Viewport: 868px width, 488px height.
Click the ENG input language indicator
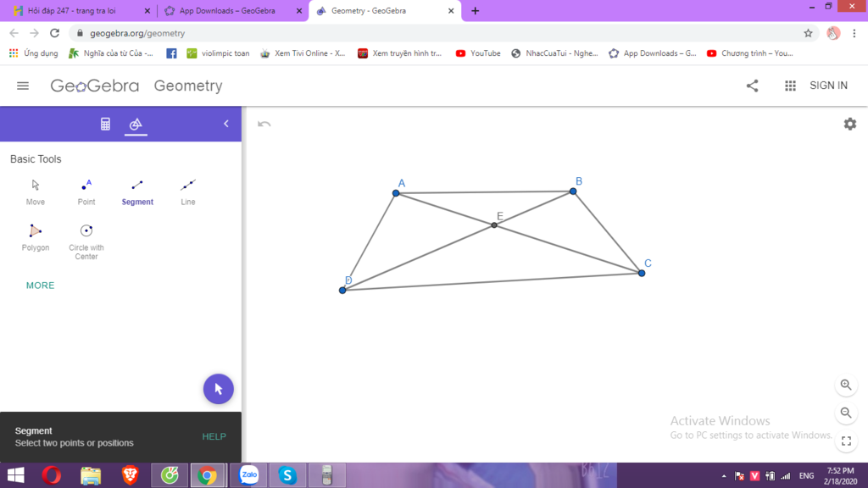click(807, 476)
